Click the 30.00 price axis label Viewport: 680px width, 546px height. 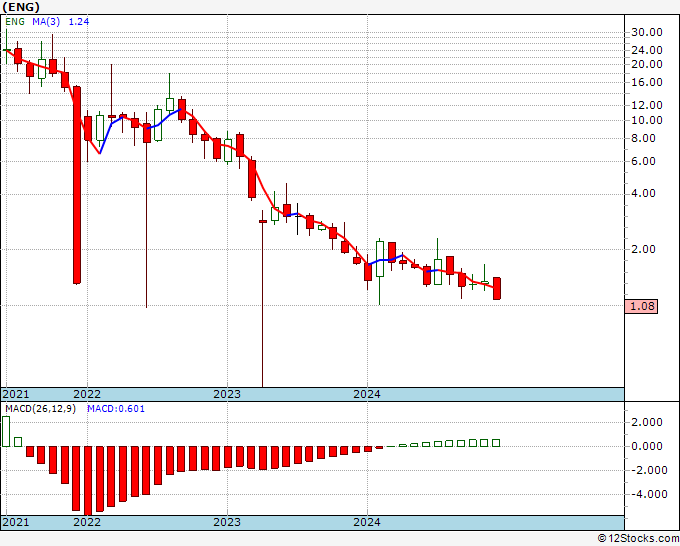(647, 32)
